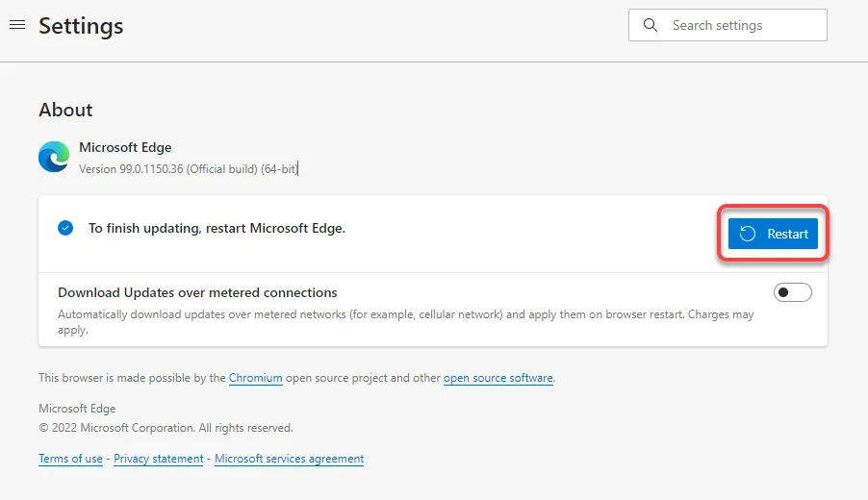Click the finish updating status message
The image size is (868, 500).
[217, 228]
